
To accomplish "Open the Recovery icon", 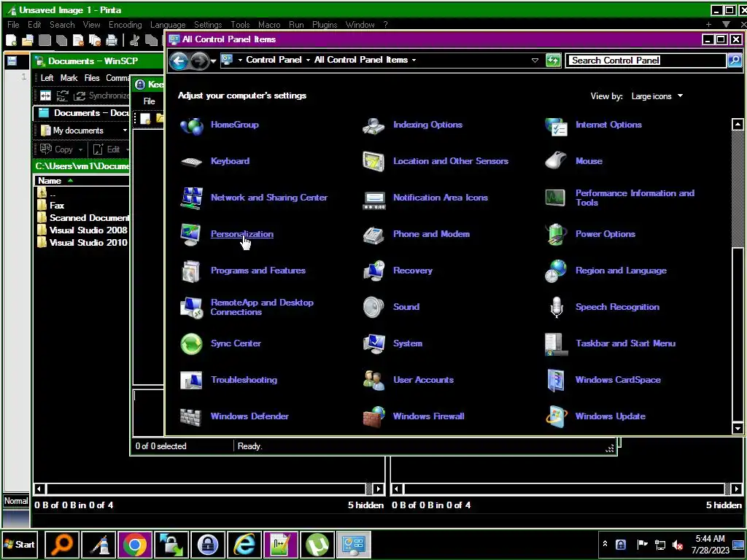I will [374, 271].
